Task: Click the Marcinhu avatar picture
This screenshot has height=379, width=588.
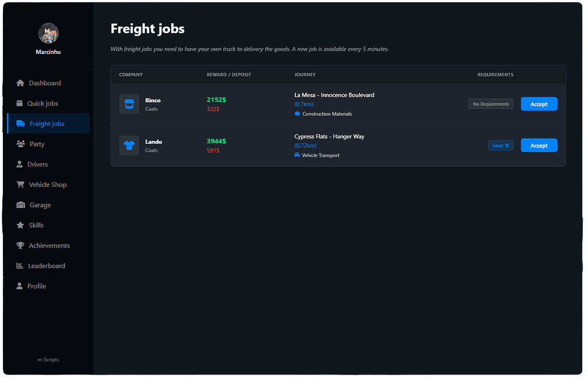Action: (x=48, y=34)
